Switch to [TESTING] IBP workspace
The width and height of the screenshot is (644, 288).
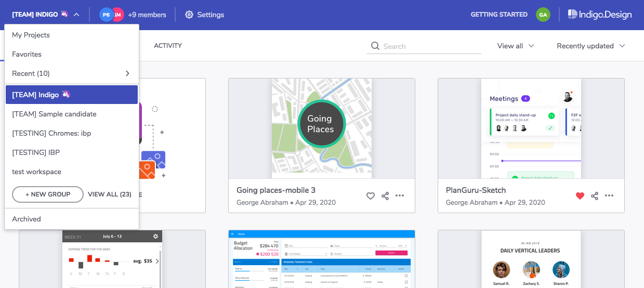tap(72, 152)
